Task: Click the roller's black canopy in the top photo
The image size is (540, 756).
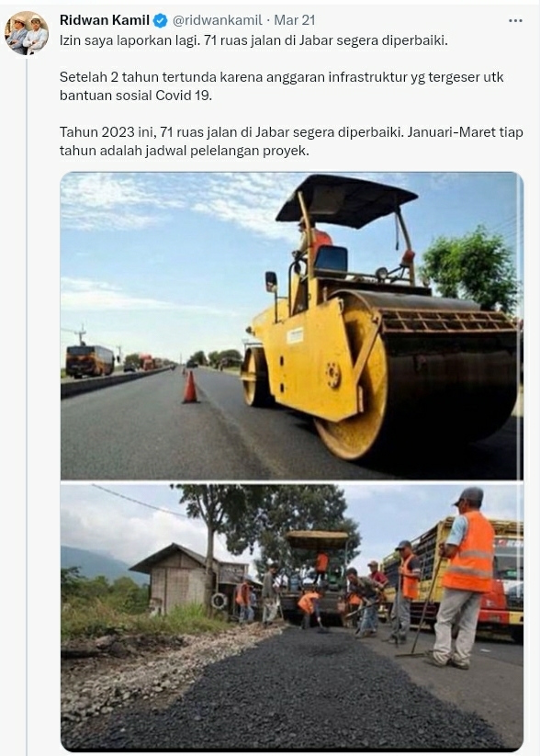Action: click(346, 199)
